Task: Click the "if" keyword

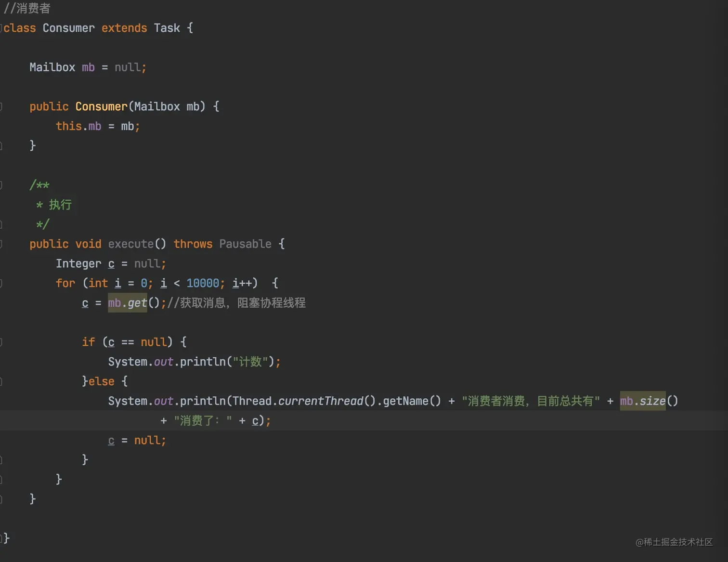Action: [89, 342]
